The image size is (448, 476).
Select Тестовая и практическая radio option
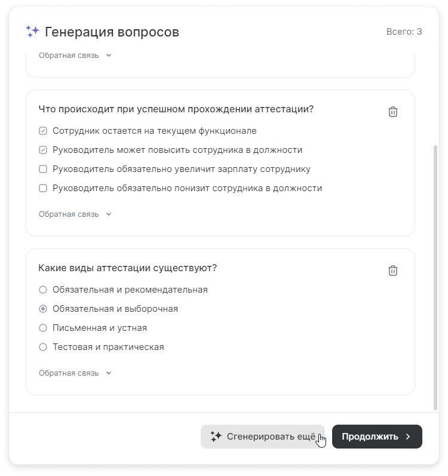click(x=43, y=347)
